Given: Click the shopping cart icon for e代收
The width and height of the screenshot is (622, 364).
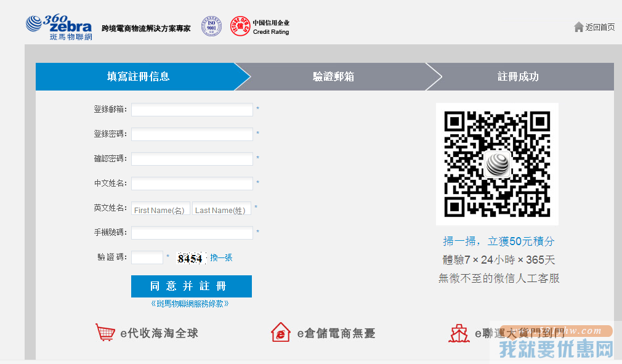Looking at the screenshot, I should pyautogui.click(x=105, y=332).
